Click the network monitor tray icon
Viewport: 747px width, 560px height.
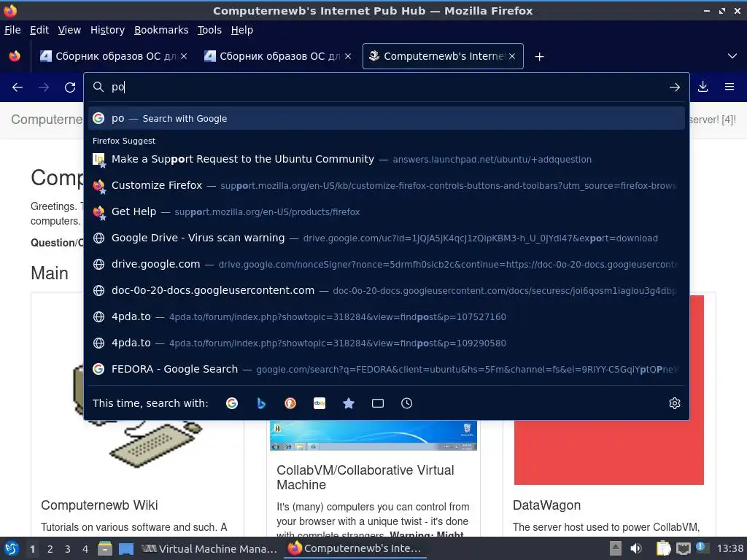click(683, 548)
